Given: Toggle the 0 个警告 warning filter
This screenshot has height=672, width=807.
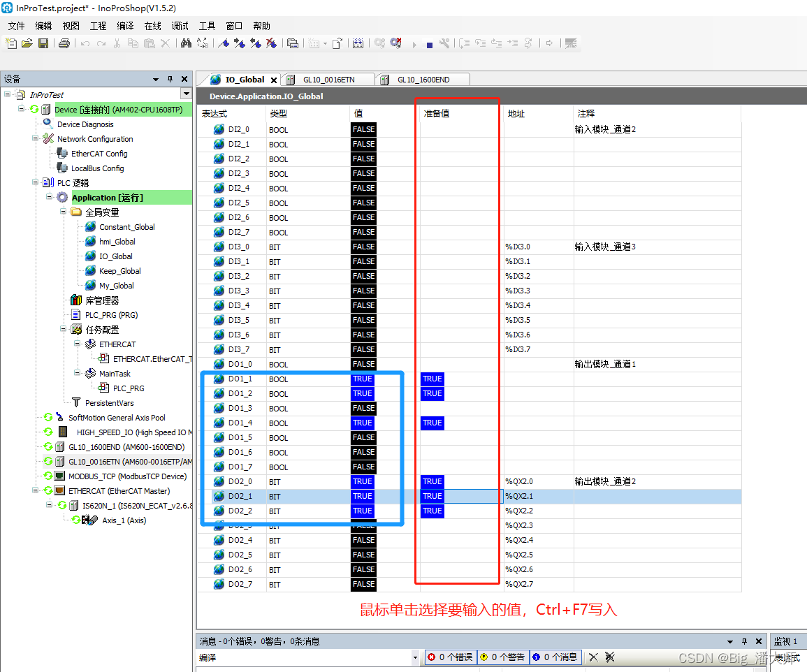Looking at the screenshot, I should tap(503, 657).
